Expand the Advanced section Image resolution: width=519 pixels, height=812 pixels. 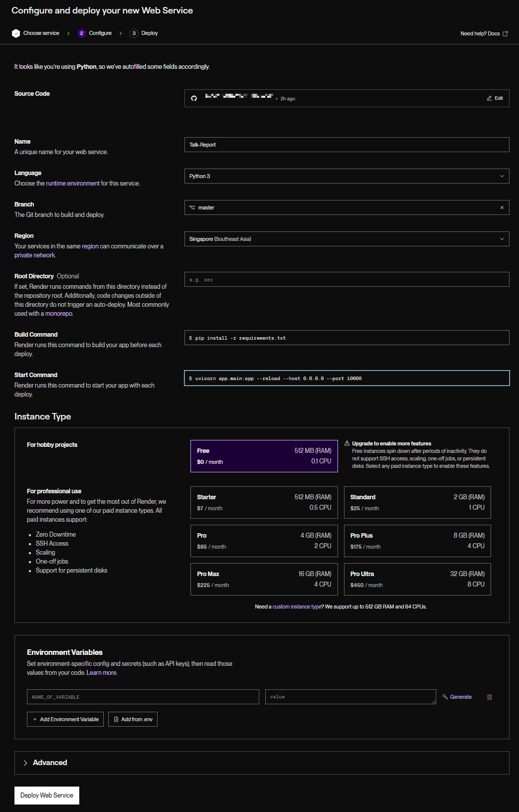tap(262, 763)
